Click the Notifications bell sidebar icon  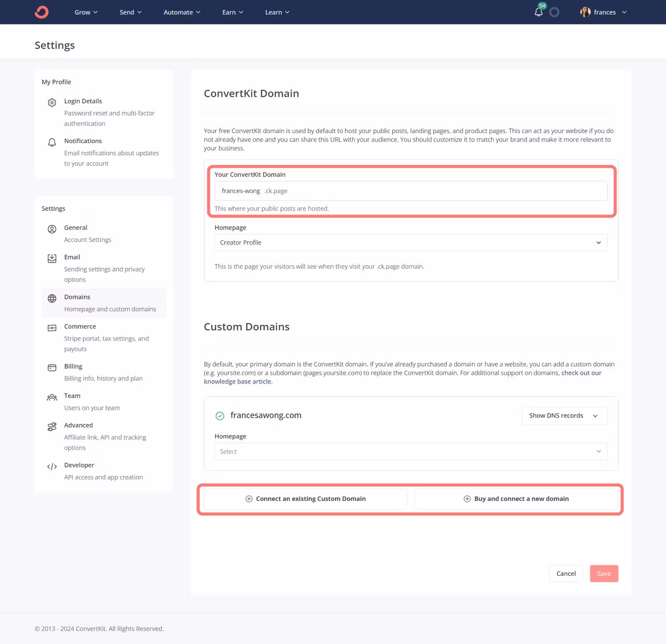52,142
